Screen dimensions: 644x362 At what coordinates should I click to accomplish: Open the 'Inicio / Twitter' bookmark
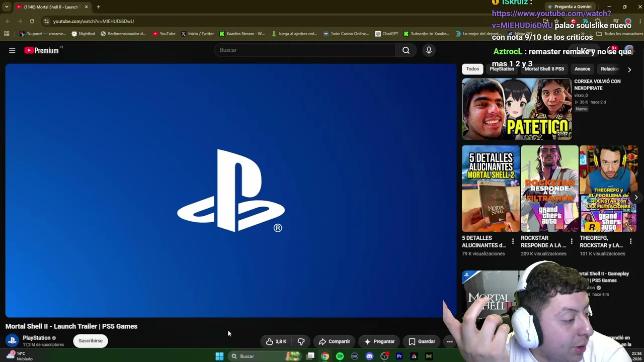coord(197,34)
